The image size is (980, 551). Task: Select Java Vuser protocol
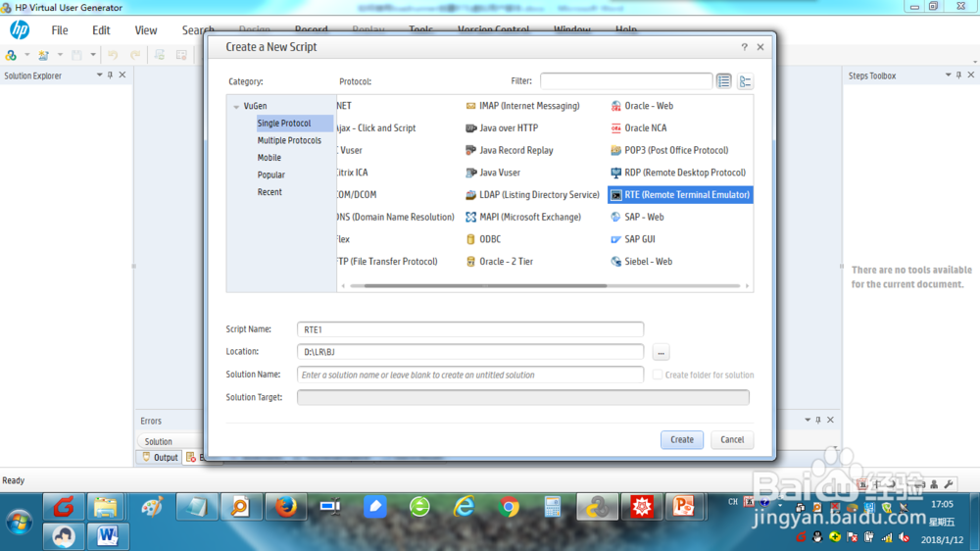click(x=493, y=173)
